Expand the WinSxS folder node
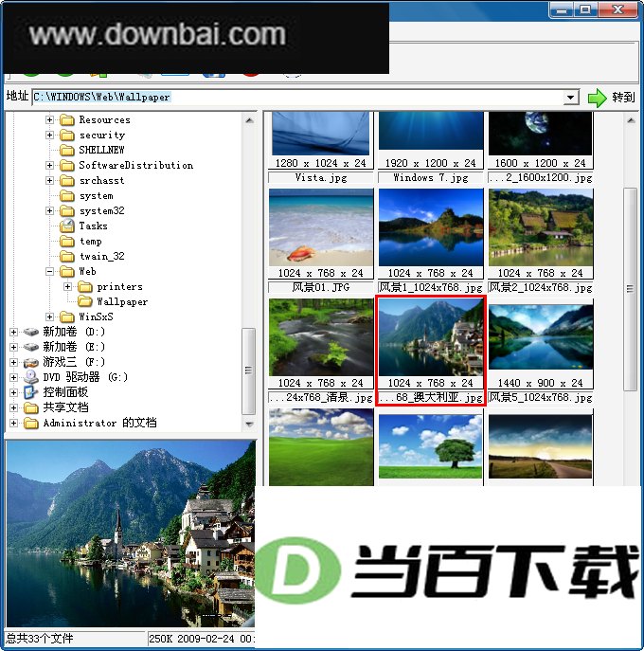The width and height of the screenshot is (644, 651). pyautogui.click(x=49, y=316)
